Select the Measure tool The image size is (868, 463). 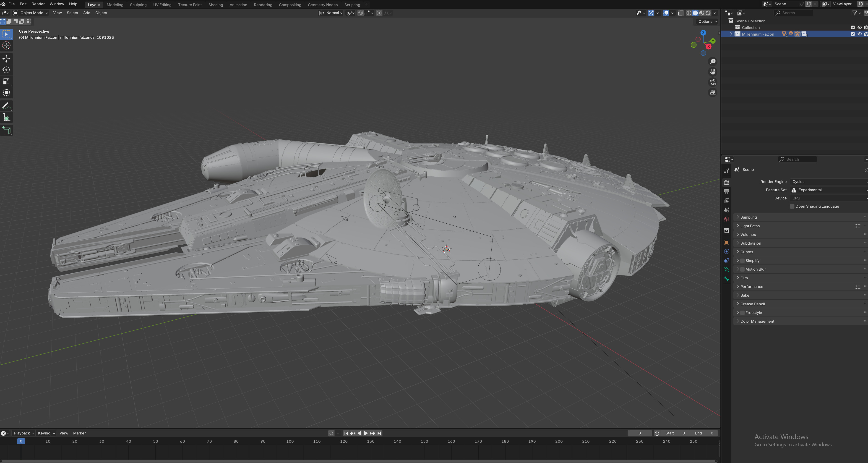point(6,118)
